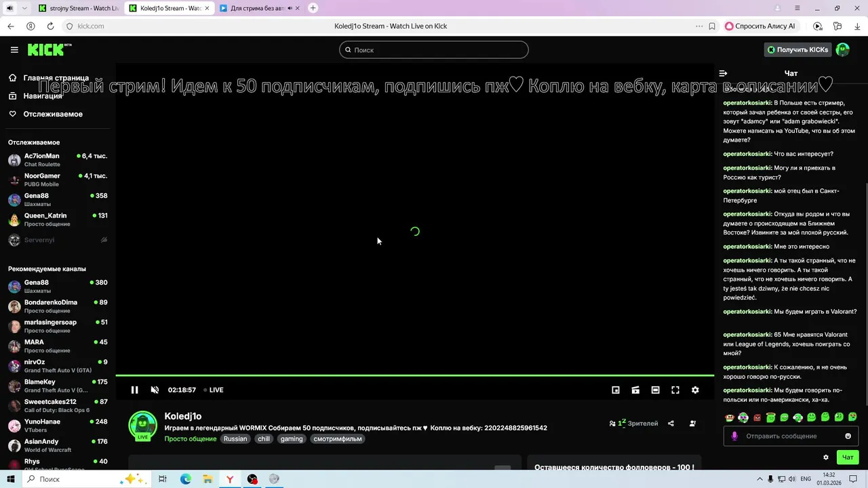Screen dimensions: 868x488
Task: Open Просто общение category link under title
Action: [191, 439]
